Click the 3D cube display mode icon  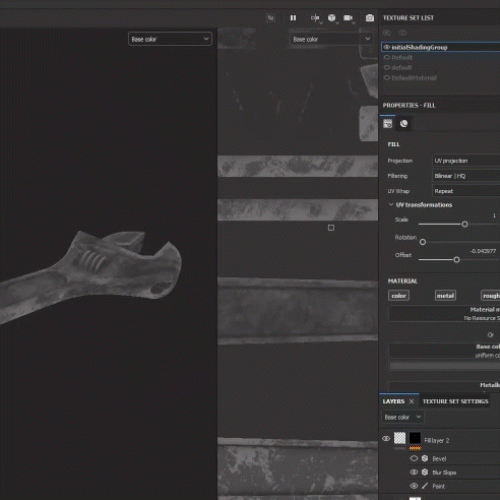[332, 18]
